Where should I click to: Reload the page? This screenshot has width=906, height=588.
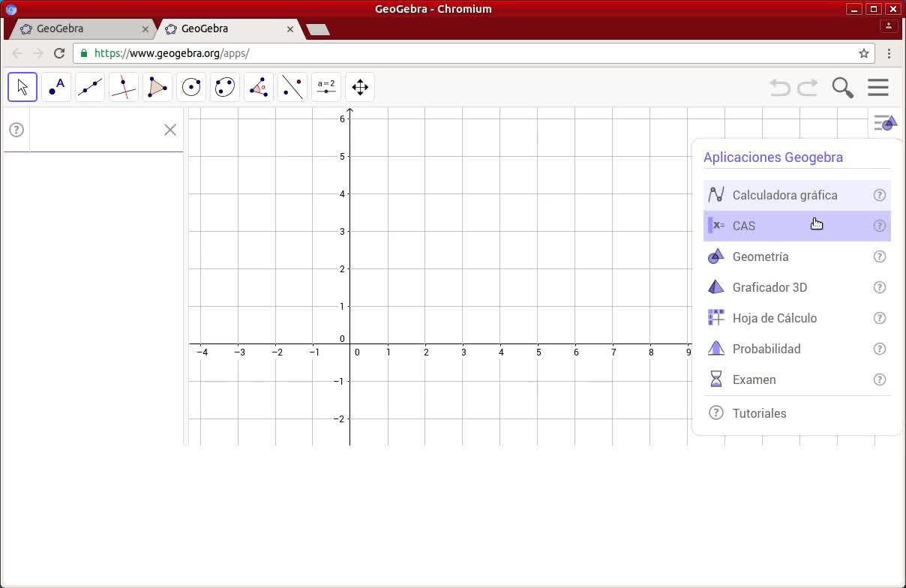[x=59, y=53]
